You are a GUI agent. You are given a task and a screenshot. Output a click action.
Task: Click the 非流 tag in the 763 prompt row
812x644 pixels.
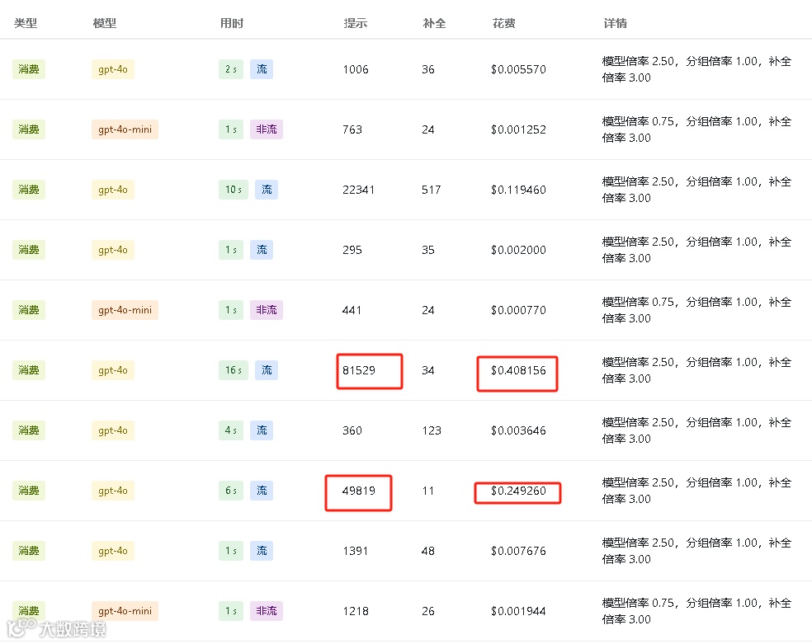pos(267,129)
